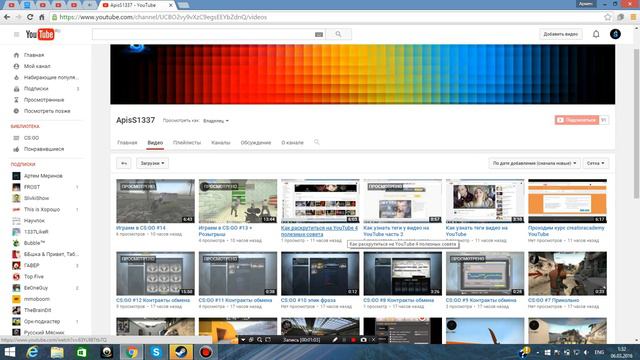640x360 pixels.
Task: Reload the page in Chrome
Action: [x=30, y=17]
